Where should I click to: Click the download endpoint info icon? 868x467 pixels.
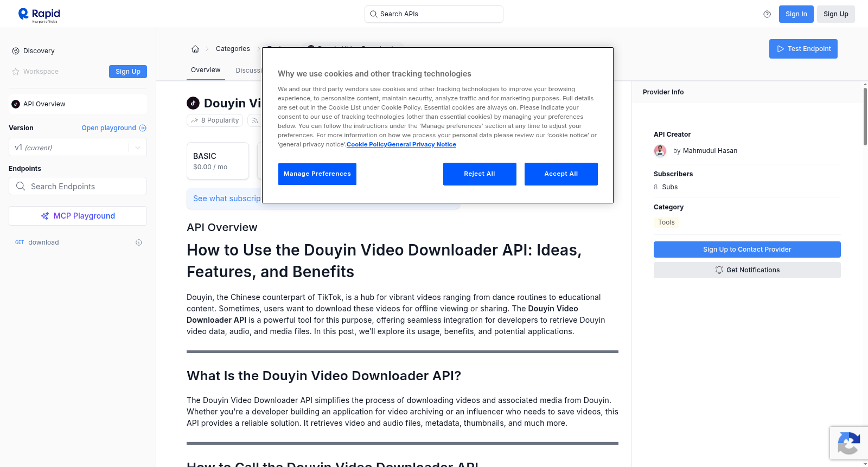click(x=139, y=242)
